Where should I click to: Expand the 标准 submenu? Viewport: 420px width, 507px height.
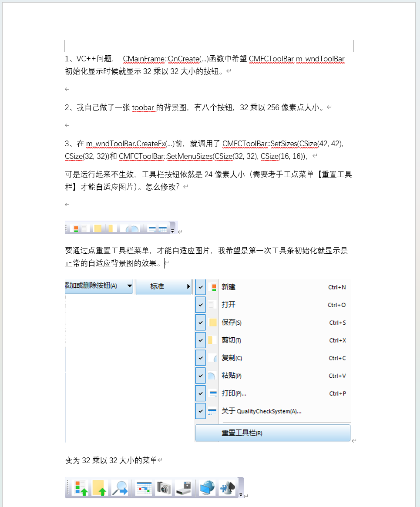click(164, 286)
